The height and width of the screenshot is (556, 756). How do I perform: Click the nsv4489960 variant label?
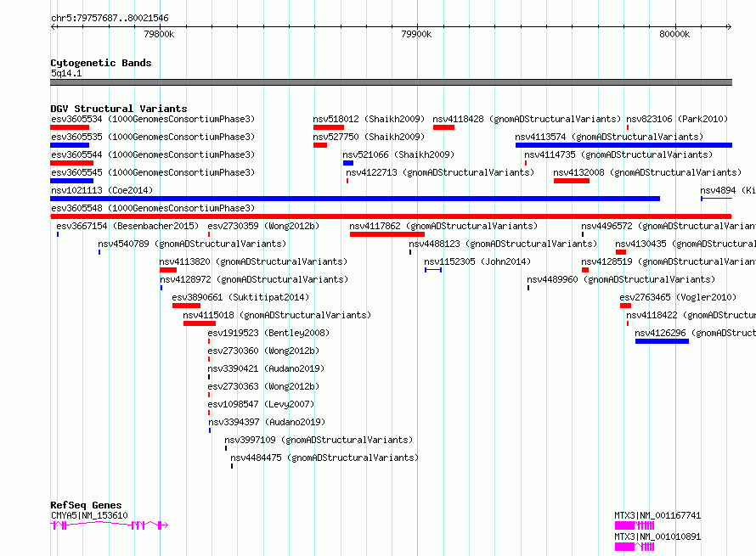click(x=621, y=279)
